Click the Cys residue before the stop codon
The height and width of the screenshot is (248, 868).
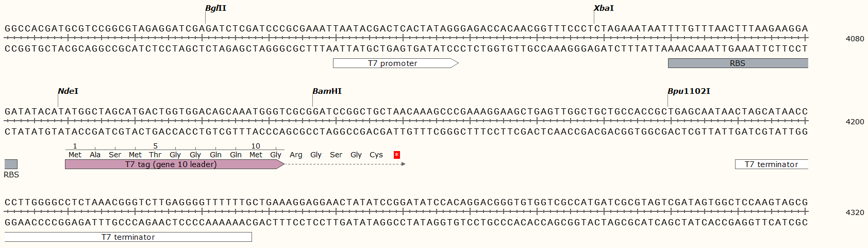(x=376, y=155)
